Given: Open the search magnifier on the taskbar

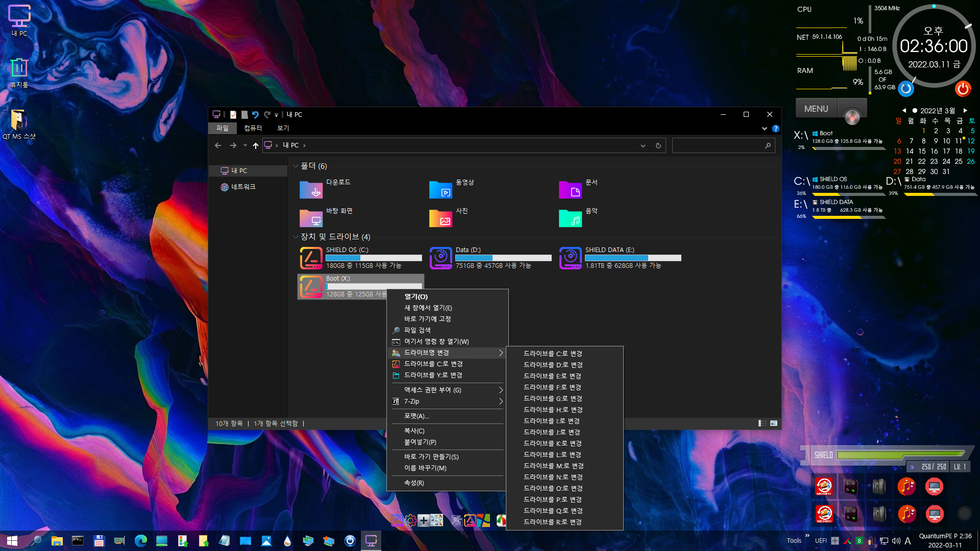Looking at the screenshot, I should [36, 541].
